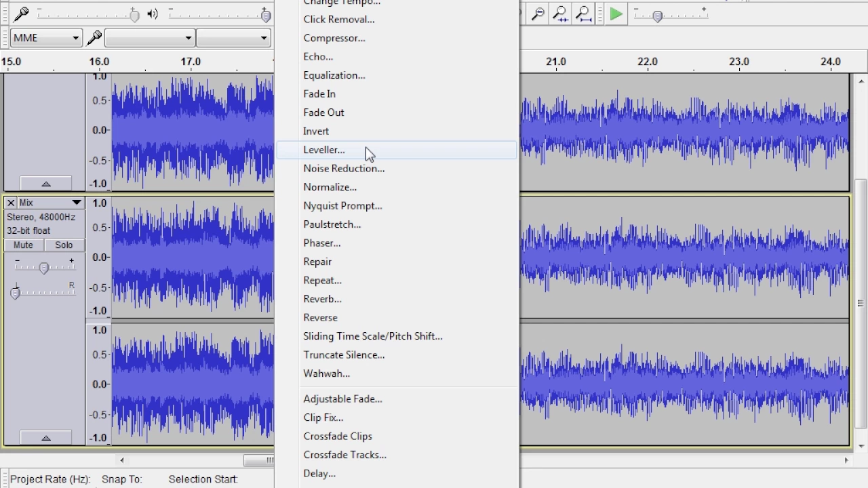Screen dimensions: 868x488
Task: Adjust the recording volume slider
Action: point(134,15)
